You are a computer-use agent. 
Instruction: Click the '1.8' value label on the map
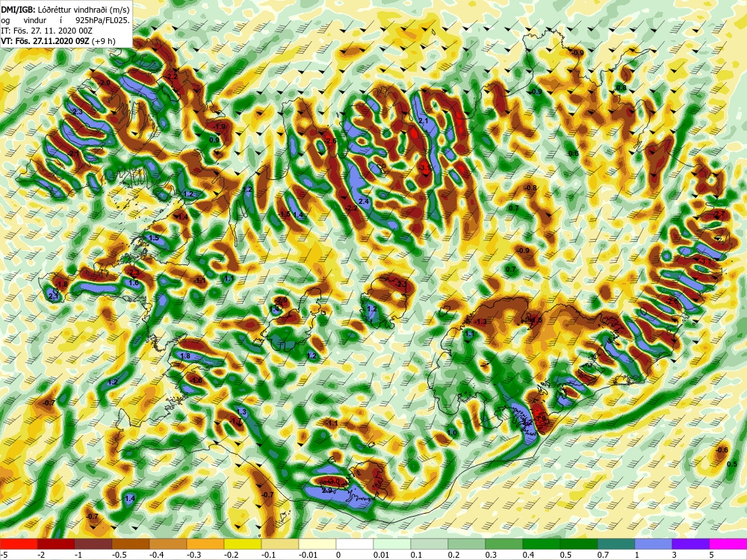click(x=185, y=355)
